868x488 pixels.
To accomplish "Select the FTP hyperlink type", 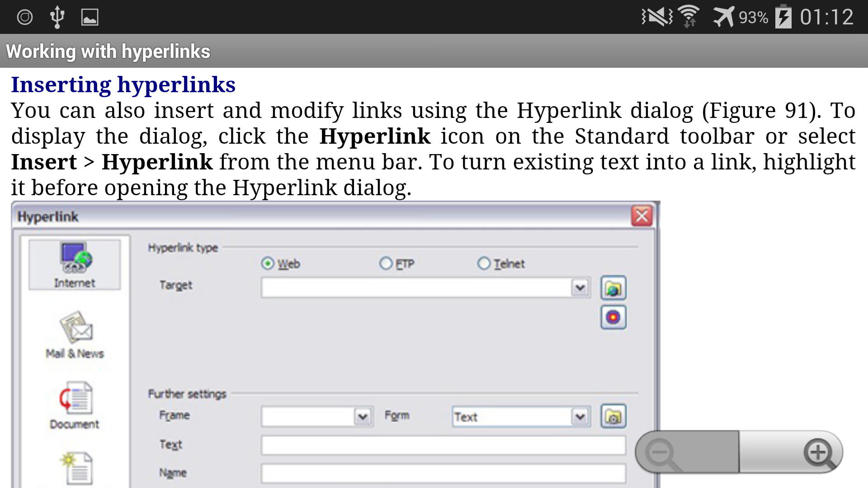I will click(386, 263).
